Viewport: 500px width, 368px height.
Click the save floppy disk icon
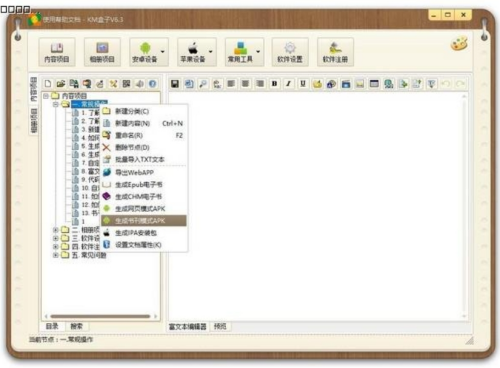[x=175, y=84]
